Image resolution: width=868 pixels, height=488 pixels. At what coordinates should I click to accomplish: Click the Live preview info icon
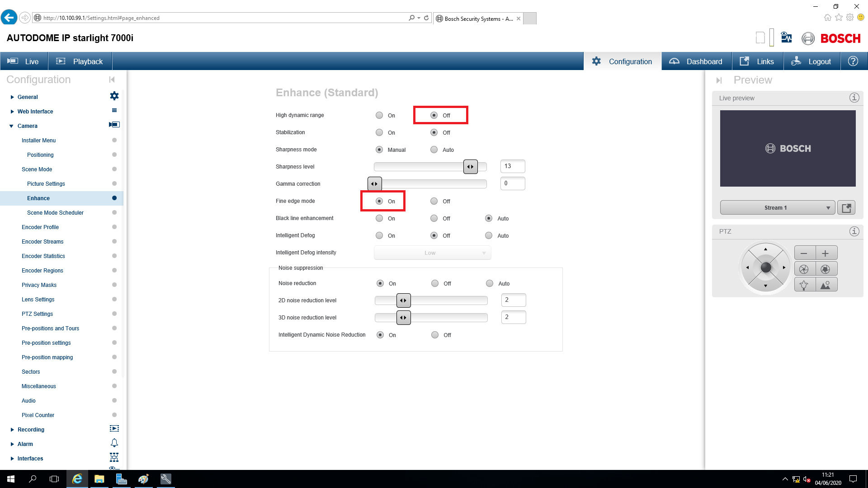tap(854, 98)
